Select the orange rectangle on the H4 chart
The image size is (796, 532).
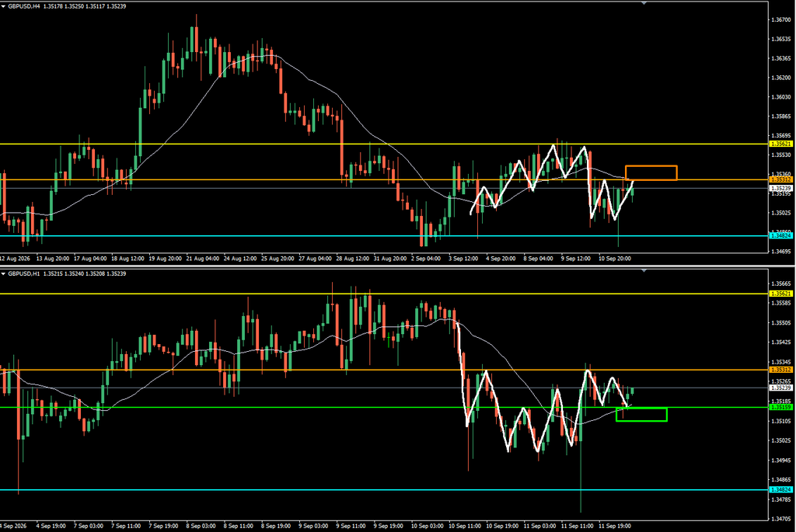tap(651, 173)
